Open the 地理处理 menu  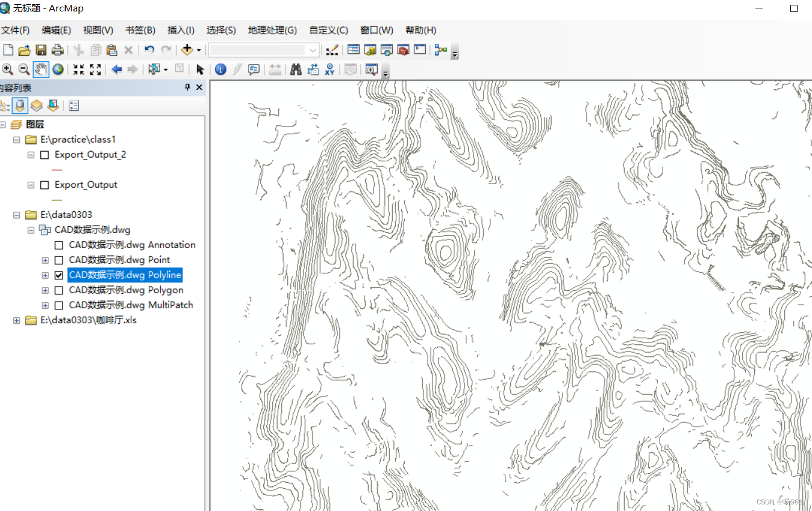[272, 30]
